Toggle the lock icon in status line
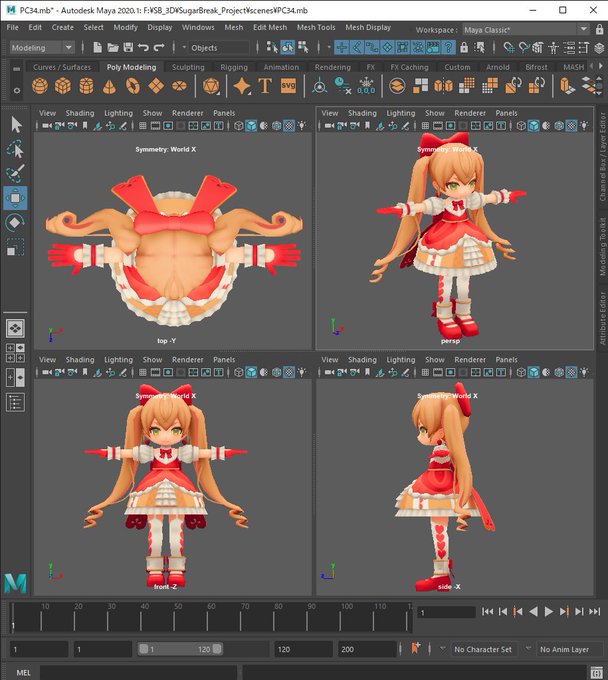The width and height of the screenshot is (608, 680). (464, 47)
